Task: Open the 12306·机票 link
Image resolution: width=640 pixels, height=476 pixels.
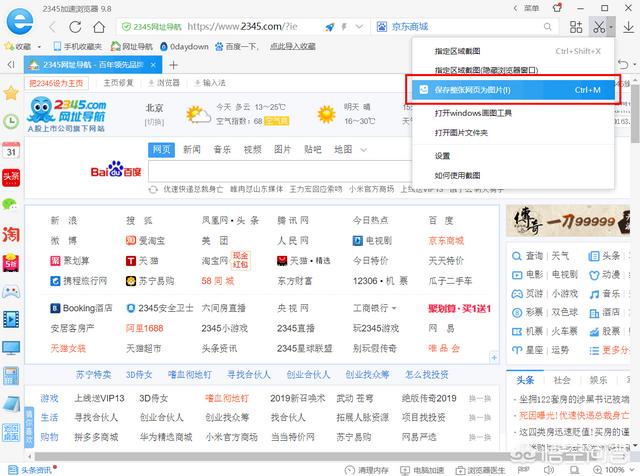Action: [380, 281]
